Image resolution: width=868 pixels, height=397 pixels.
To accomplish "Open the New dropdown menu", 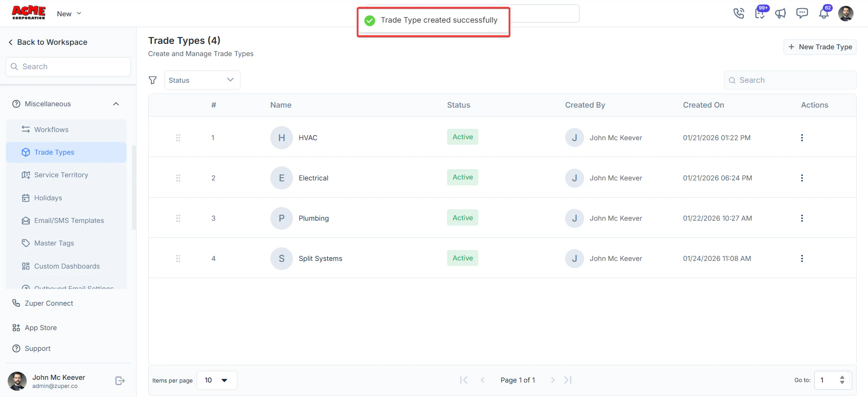I will click(69, 14).
